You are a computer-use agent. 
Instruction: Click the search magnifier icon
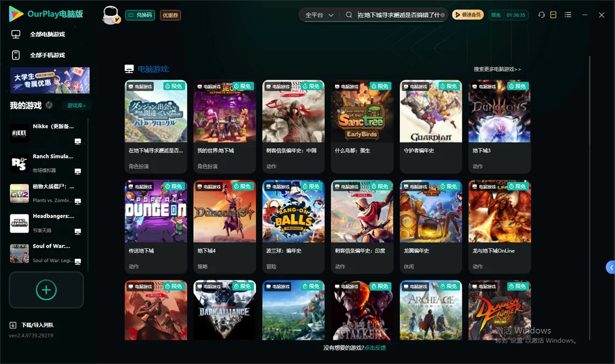click(349, 15)
